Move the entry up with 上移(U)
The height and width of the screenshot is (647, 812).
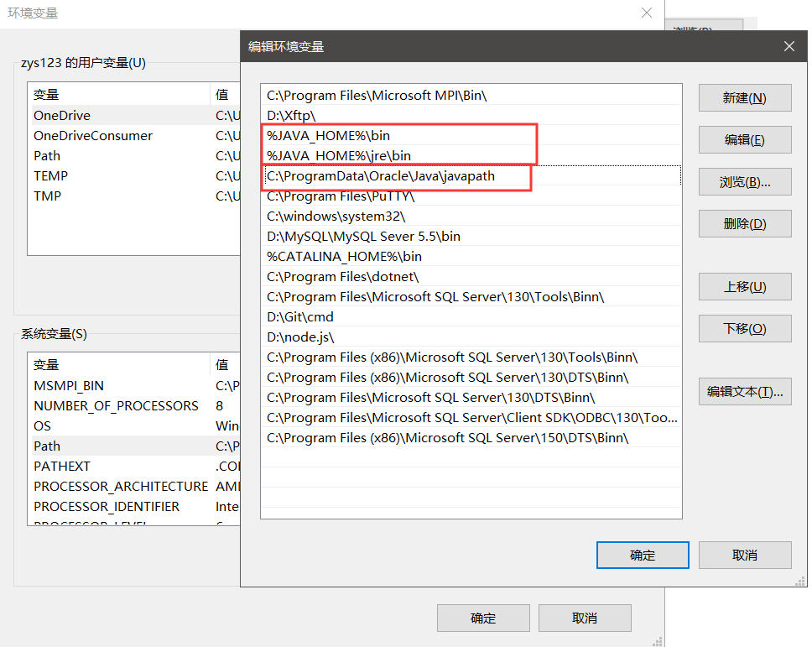[x=745, y=286]
